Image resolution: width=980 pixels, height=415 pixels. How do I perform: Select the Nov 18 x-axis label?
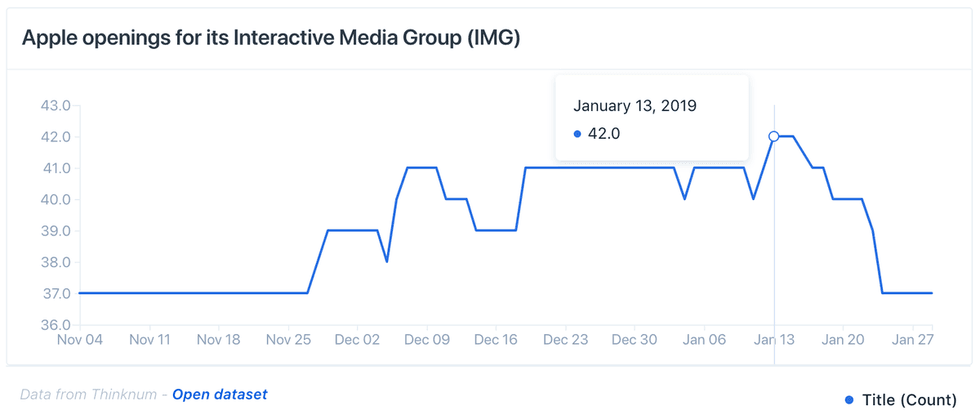(218, 340)
